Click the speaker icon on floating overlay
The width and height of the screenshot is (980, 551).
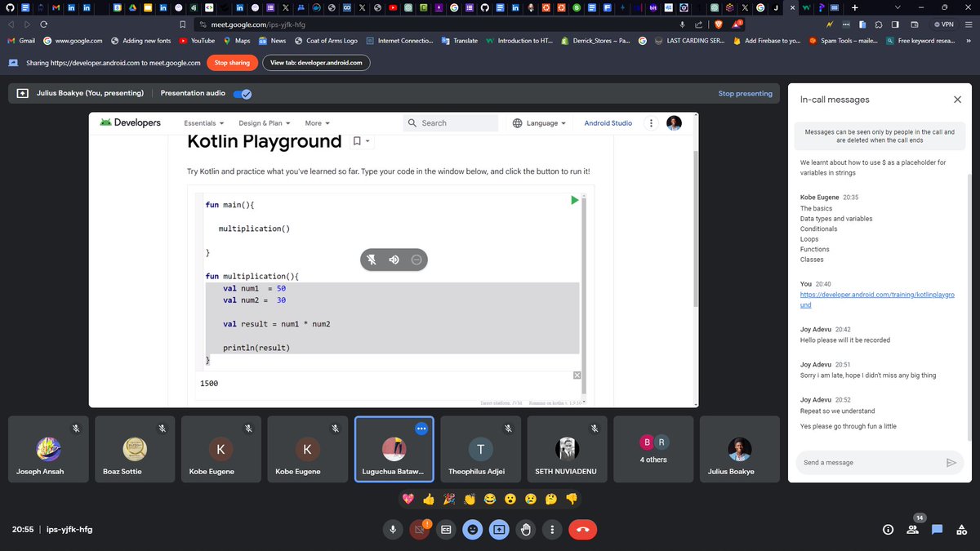pos(394,260)
